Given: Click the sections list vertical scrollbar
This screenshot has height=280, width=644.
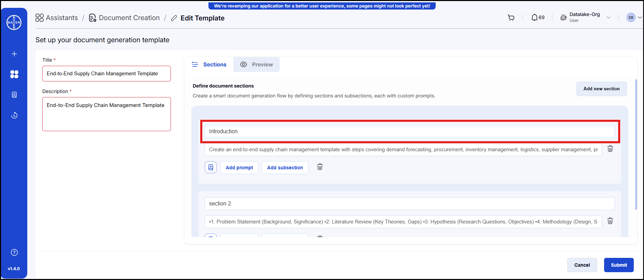Looking at the screenshot, I should click(x=636, y=144).
